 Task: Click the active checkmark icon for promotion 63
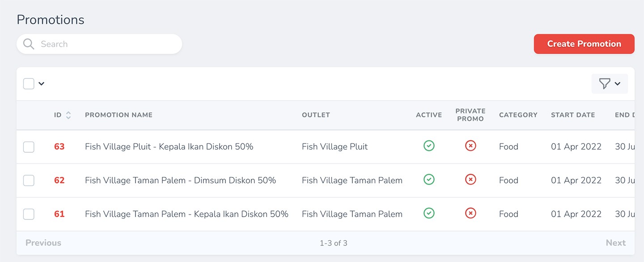(429, 146)
